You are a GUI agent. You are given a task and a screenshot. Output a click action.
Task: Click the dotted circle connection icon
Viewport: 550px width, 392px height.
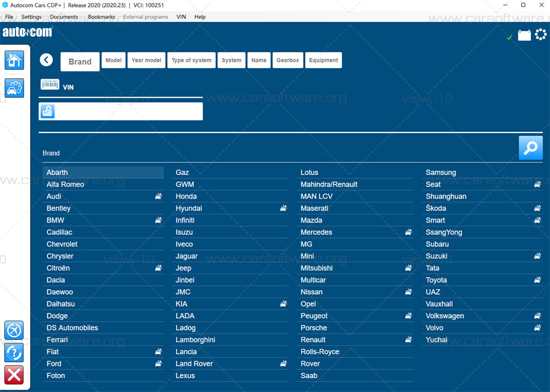541,34
